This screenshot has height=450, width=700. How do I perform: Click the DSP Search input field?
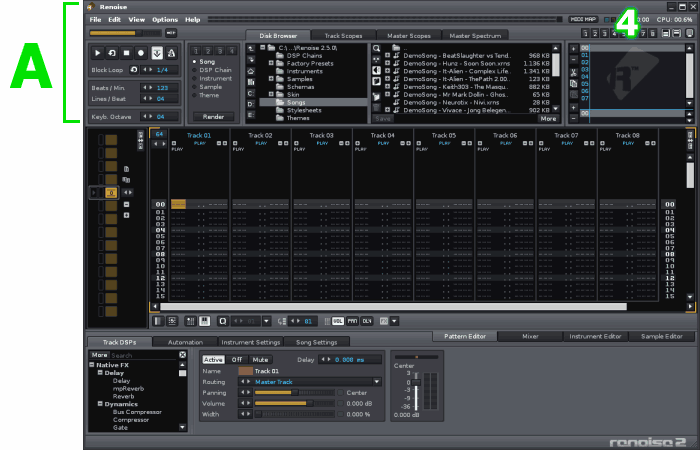tap(144, 355)
